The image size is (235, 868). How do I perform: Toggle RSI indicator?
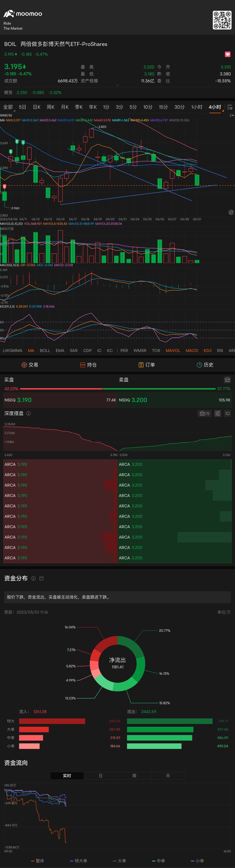tap(220, 350)
